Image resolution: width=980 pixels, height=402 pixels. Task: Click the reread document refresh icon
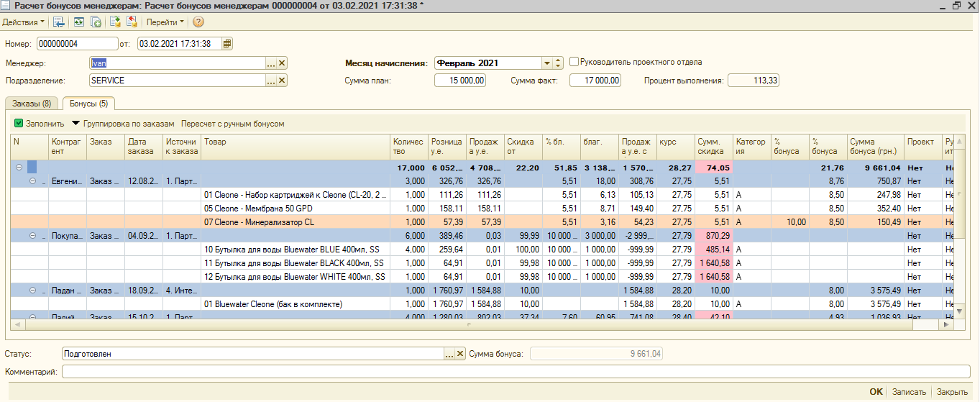point(78,22)
